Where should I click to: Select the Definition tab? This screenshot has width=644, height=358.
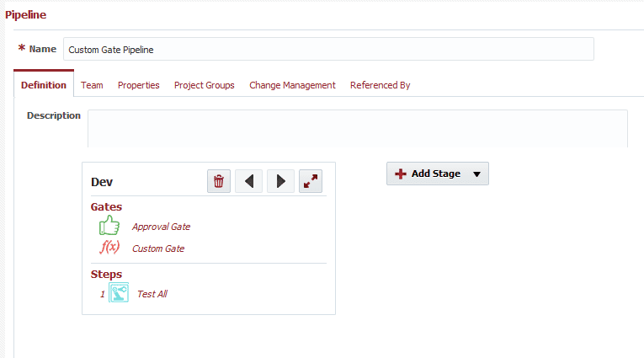[x=44, y=85]
